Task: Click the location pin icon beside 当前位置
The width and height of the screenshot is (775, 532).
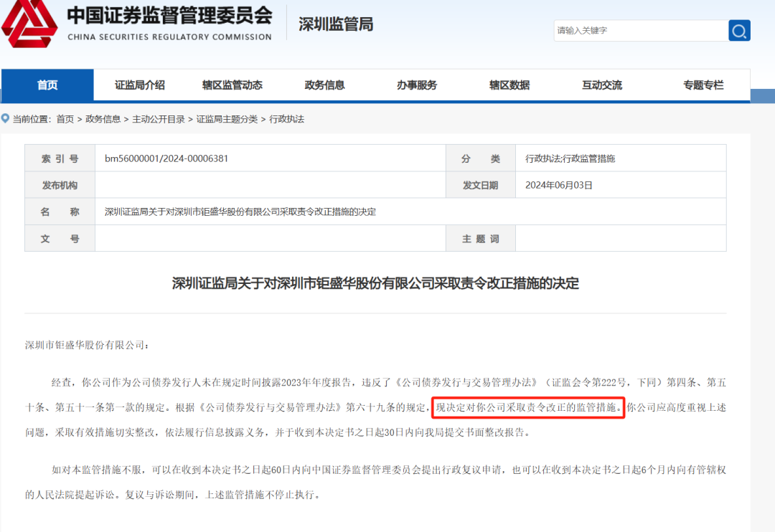Action: 6,118
